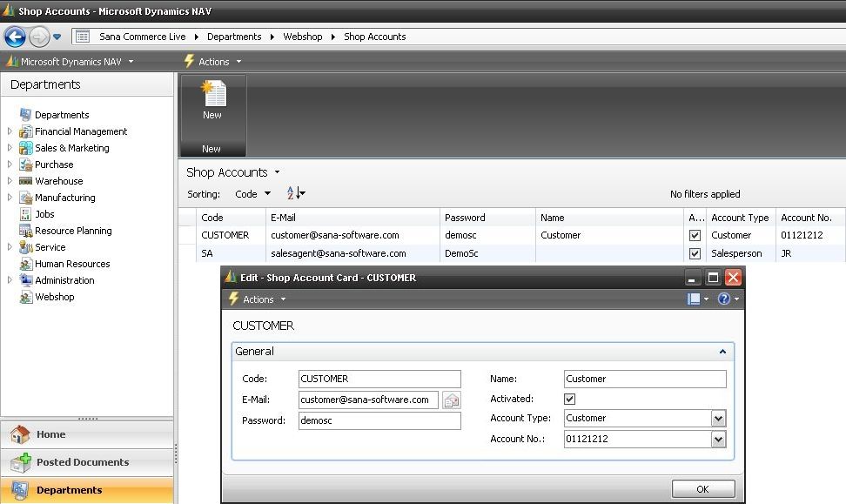
Task: Expand the Service node
Action: 10,247
